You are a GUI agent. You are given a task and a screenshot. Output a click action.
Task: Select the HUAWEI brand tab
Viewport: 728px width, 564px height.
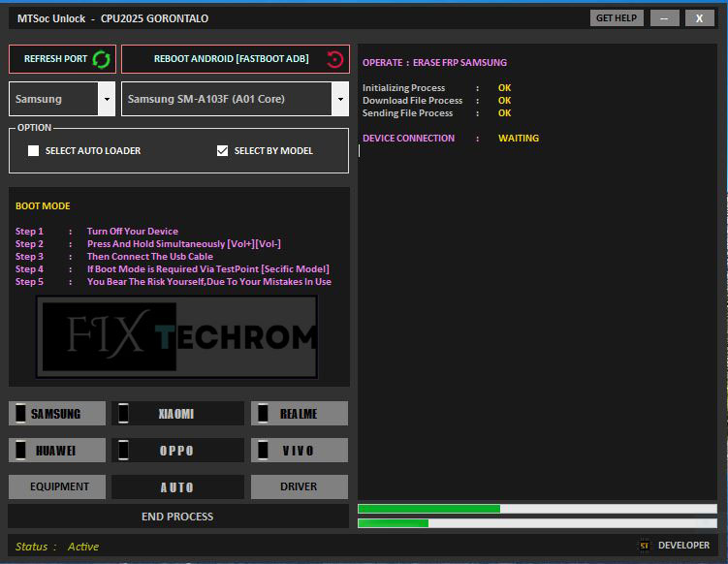coord(57,450)
